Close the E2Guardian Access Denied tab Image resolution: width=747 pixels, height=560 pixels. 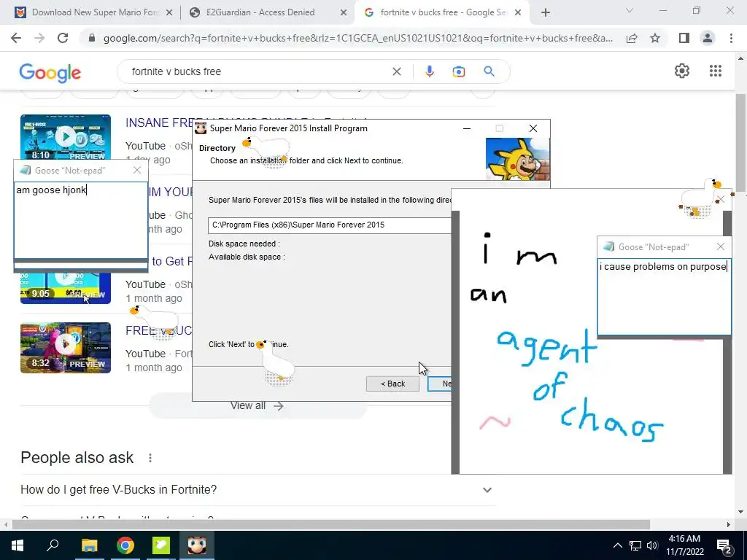click(x=344, y=13)
